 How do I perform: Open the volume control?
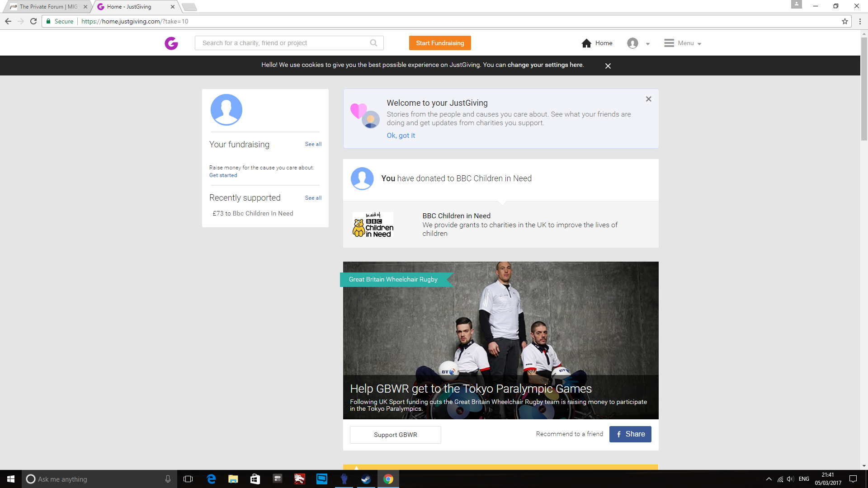coord(790,479)
